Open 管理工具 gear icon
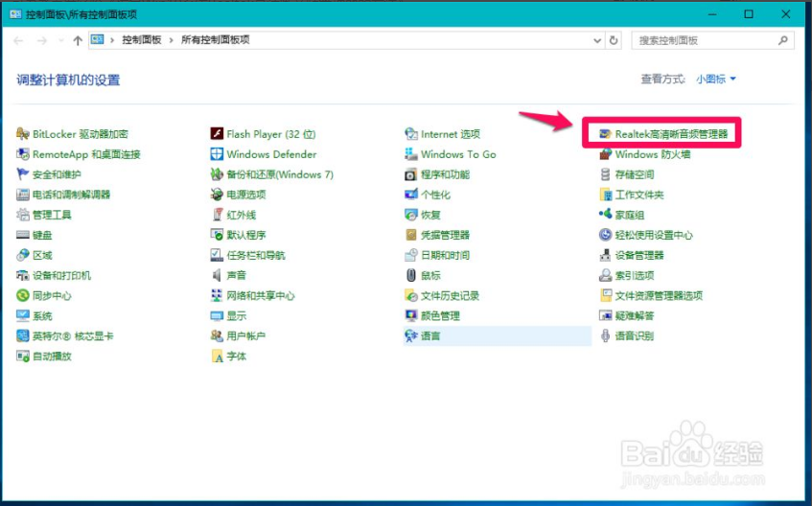The height and width of the screenshot is (506, 812). [23, 215]
